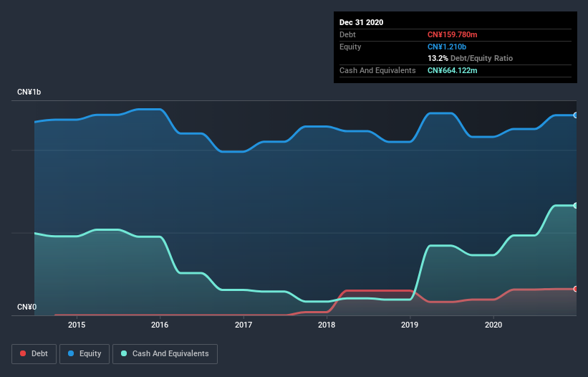
Task: Click the Equity label in the tooltip
Action: (x=350, y=47)
